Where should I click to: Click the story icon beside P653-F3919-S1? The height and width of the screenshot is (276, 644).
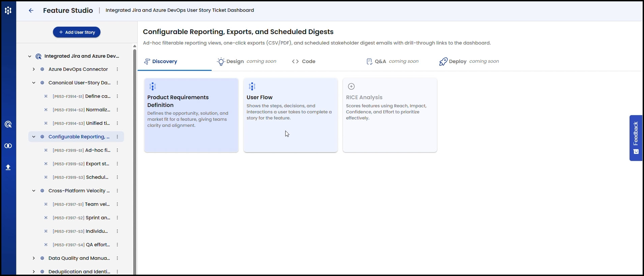pos(46,150)
